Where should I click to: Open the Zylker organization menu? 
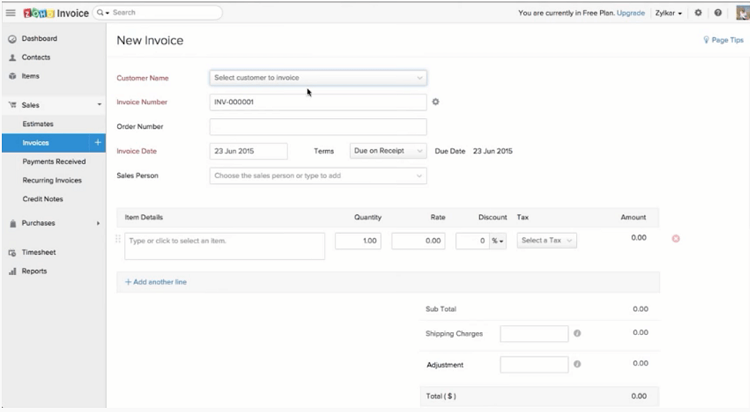[x=668, y=13]
